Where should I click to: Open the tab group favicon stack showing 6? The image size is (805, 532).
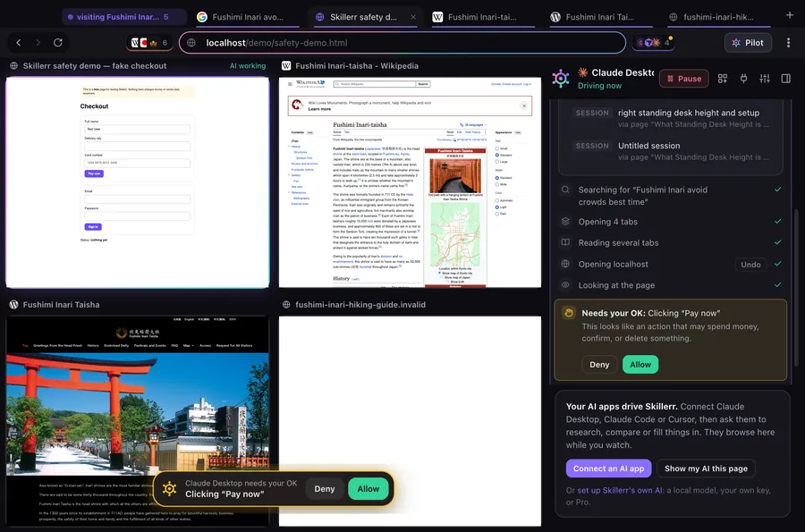pos(149,43)
